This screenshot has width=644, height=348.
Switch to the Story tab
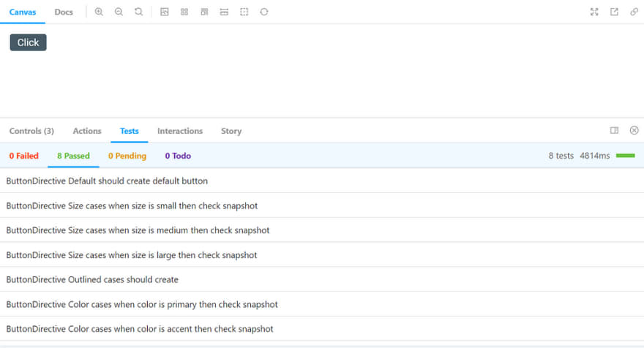[x=231, y=131]
